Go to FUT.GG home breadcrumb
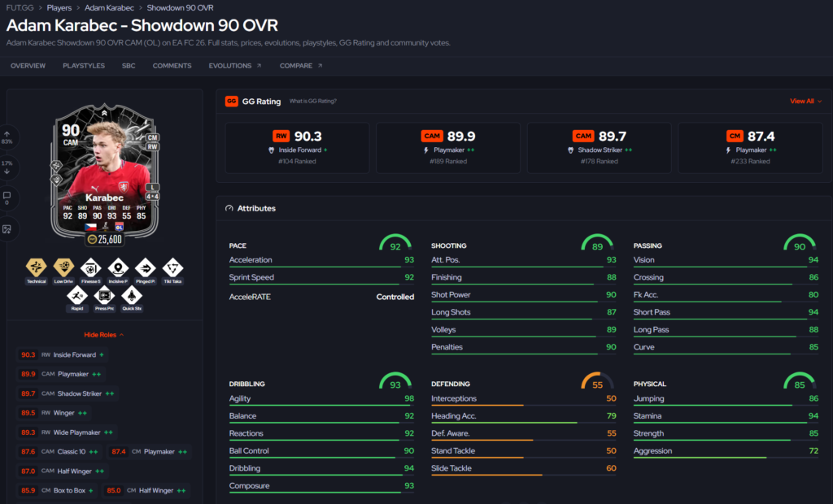833x504 pixels. point(20,8)
